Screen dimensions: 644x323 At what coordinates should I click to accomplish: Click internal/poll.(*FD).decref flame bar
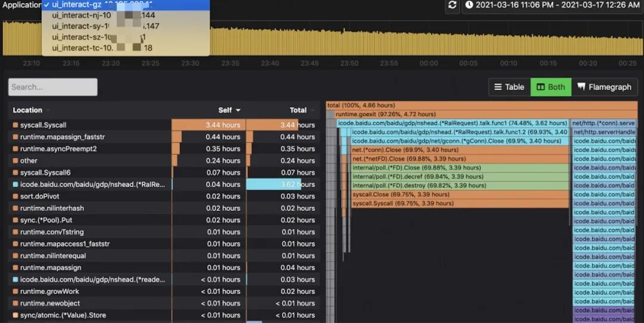(460, 176)
